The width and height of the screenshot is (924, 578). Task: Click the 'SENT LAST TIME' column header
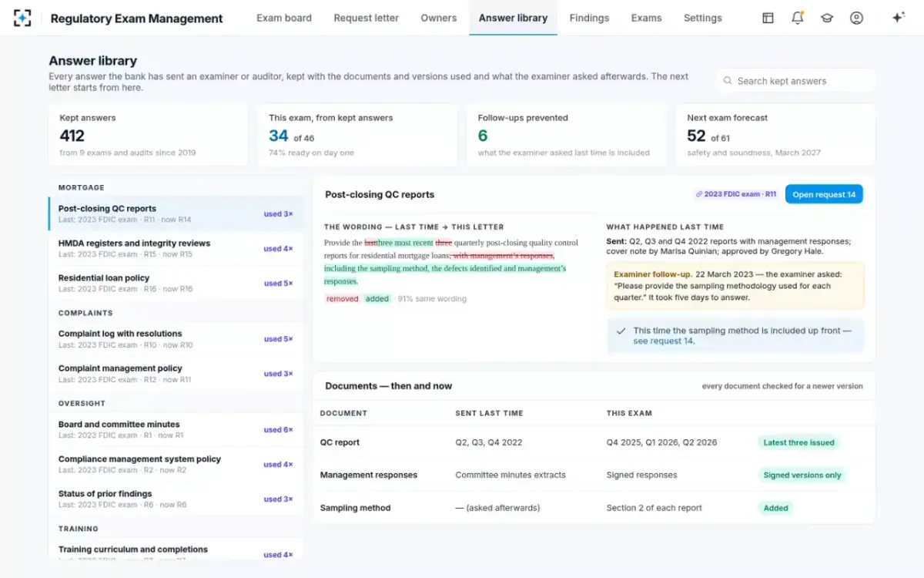(x=489, y=413)
